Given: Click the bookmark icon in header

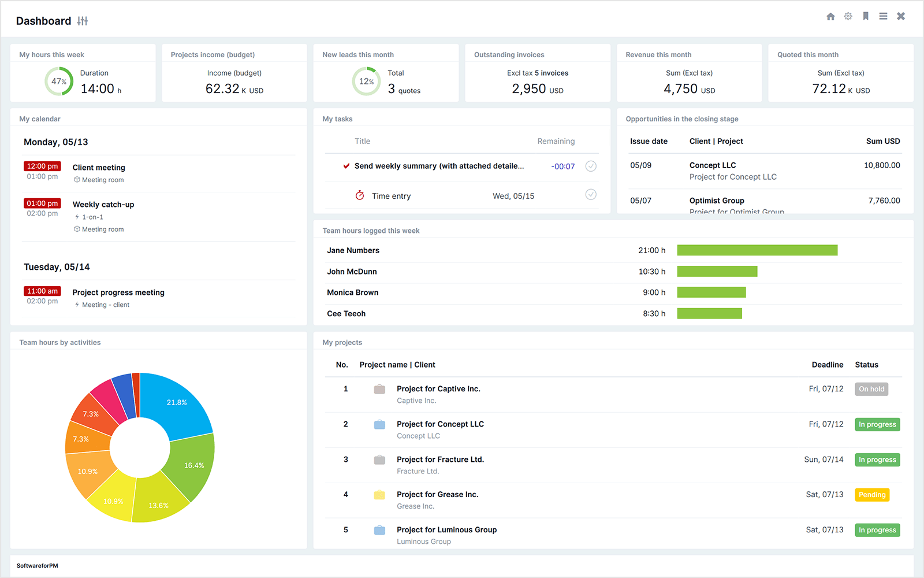Looking at the screenshot, I should click(x=866, y=16).
